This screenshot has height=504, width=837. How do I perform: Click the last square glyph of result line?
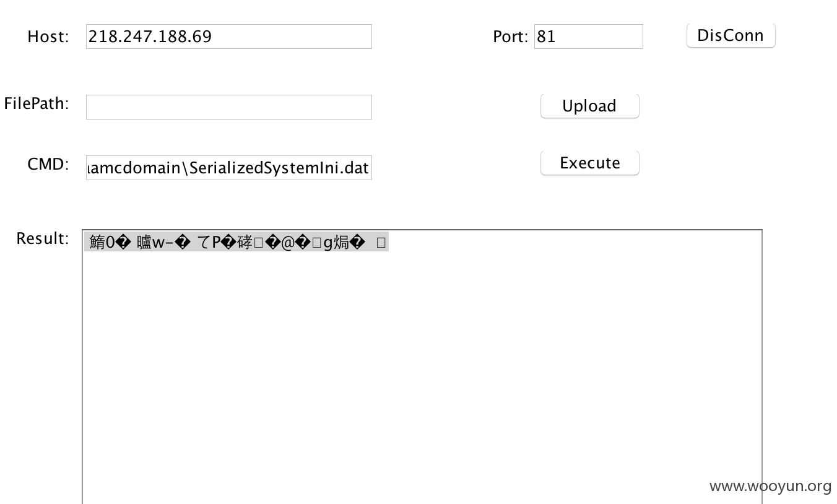(x=381, y=243)
